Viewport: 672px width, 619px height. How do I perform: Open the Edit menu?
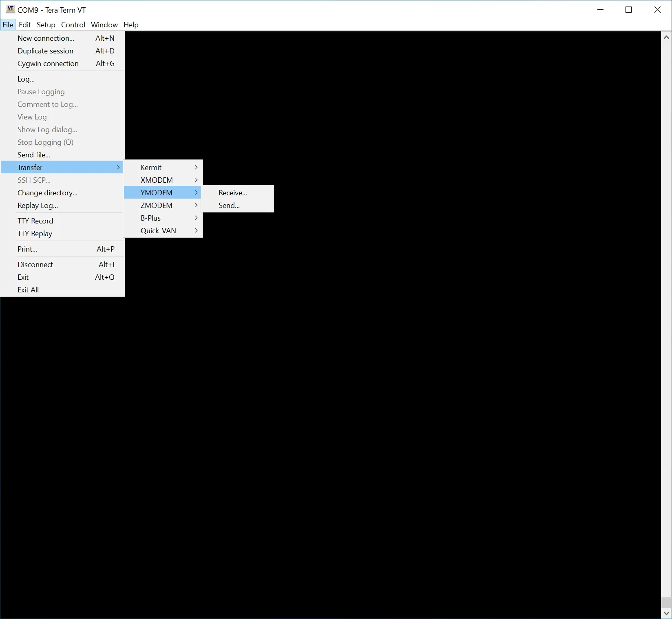(25, 24)
